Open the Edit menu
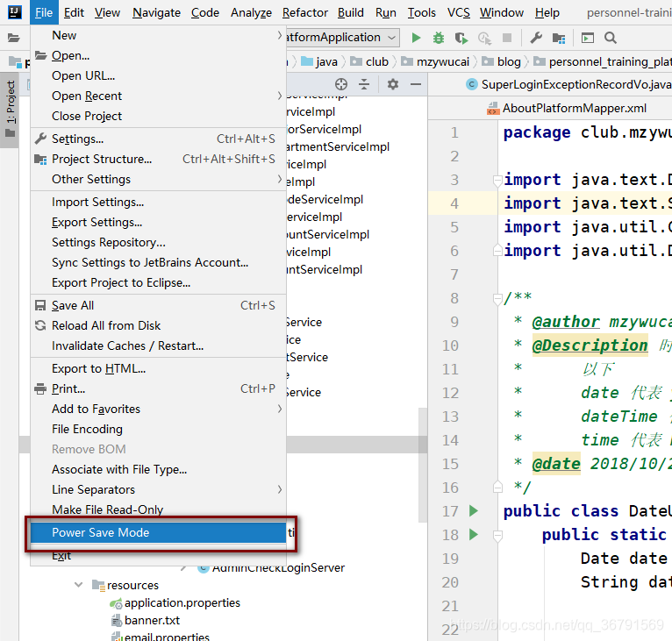 (x=74, y=13)
